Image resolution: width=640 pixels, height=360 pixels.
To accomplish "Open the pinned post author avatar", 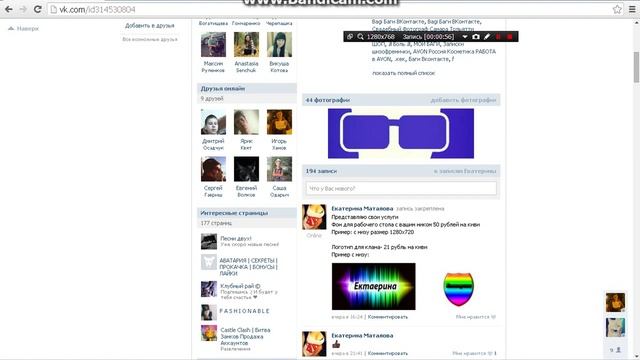I will [314, 217].
